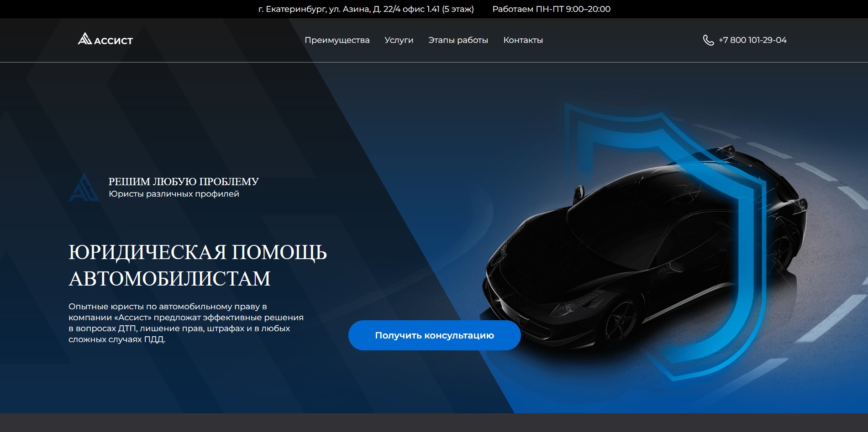Click the blue logo emblem beside РЕШИМ ЛЮБУЮ ПРОБЛЕМУ
The image size is (868, 432).
(x=84, y=187)
